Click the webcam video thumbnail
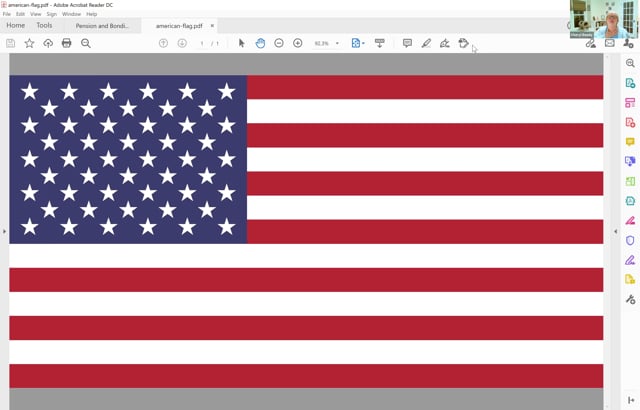640x410 pixels. [604, 19]
